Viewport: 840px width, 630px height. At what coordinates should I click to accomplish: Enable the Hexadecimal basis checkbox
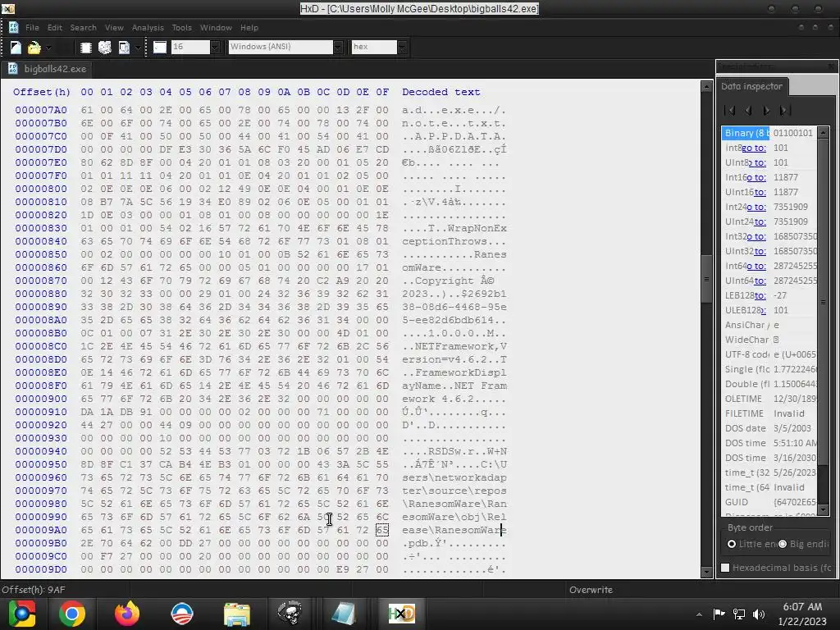point(725,568)
